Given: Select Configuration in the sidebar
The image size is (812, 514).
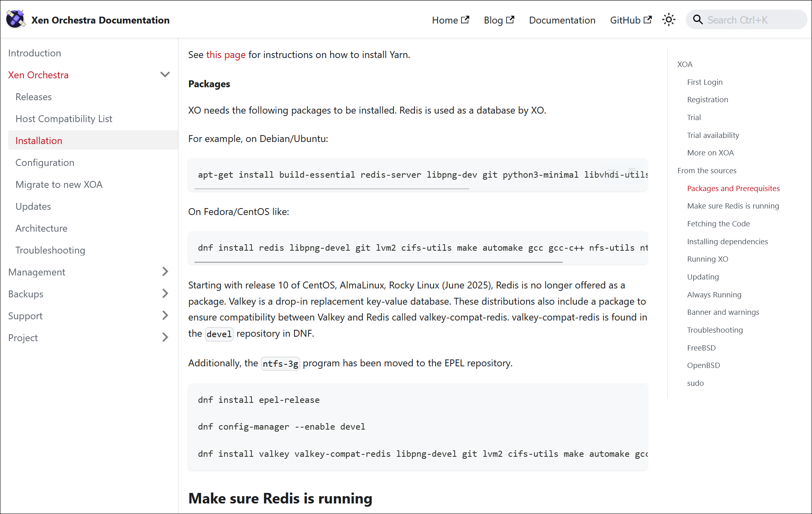Looking at the screenshot, I should (x=45, y=163).
